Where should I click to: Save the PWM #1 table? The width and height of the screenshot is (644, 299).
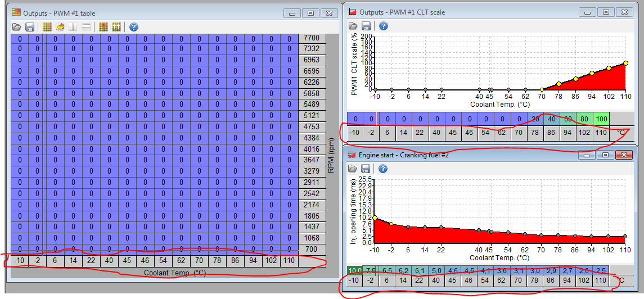click(x=30, y=26)
